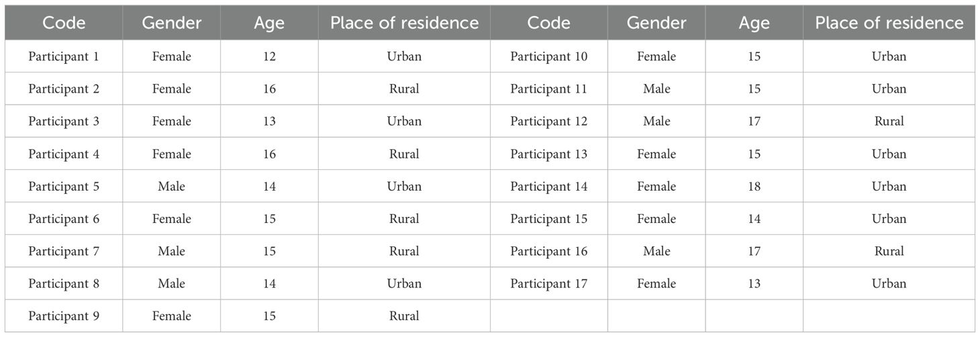Click the Participant 10 cell
980x337 pixels.
pos(548,56)
